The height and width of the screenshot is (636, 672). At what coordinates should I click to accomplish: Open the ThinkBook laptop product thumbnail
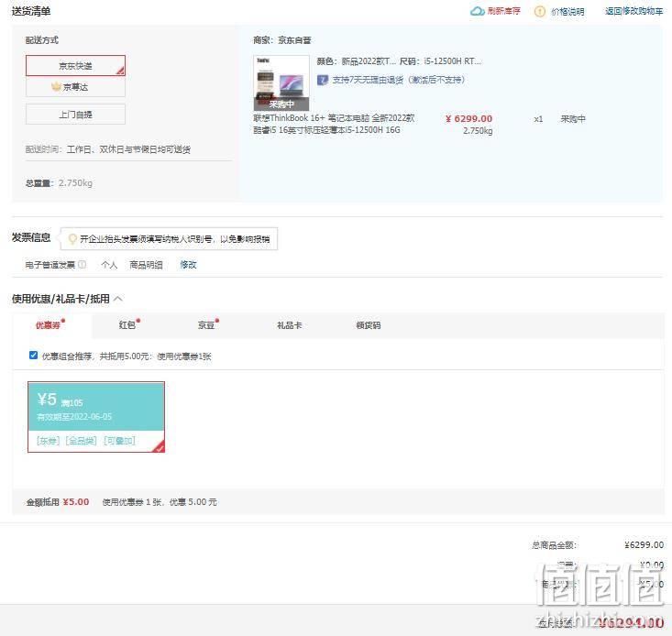pos(281,82)
